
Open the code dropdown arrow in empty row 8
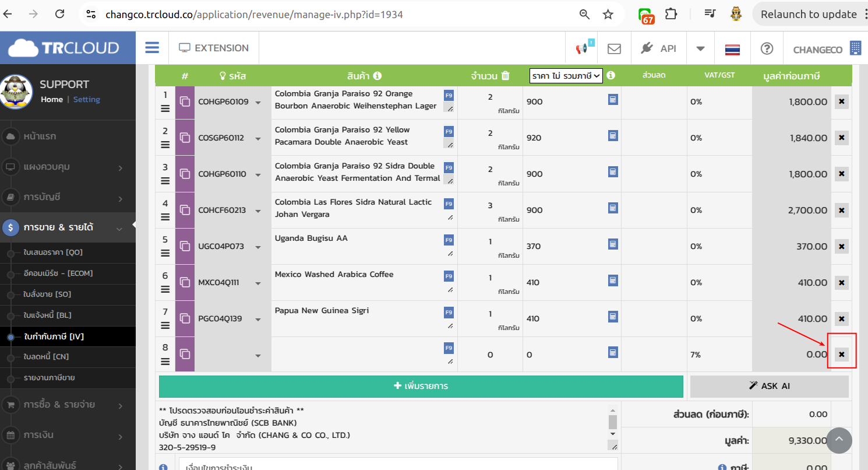pyautogui.click(x=258, y=356)
